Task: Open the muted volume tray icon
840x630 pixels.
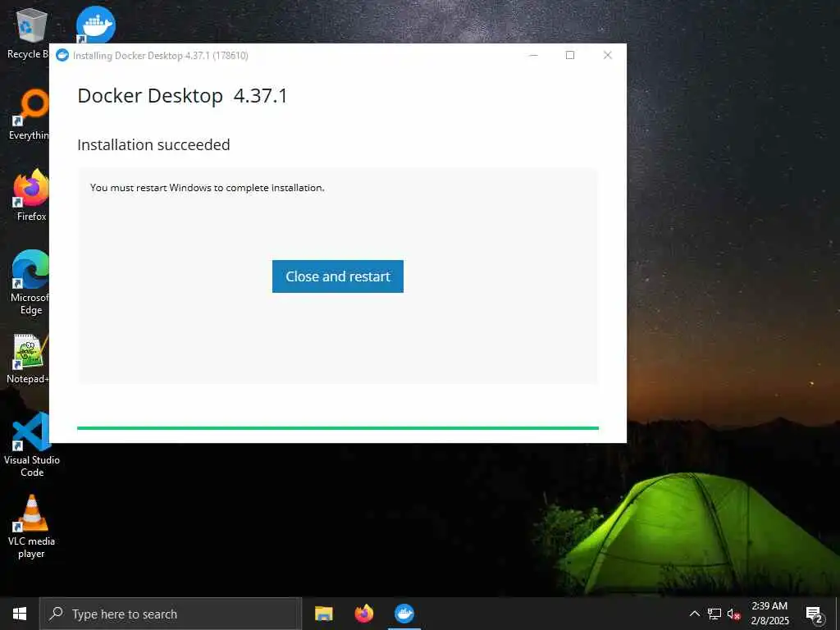Action: pyautogui.click(x=733, y=614)
